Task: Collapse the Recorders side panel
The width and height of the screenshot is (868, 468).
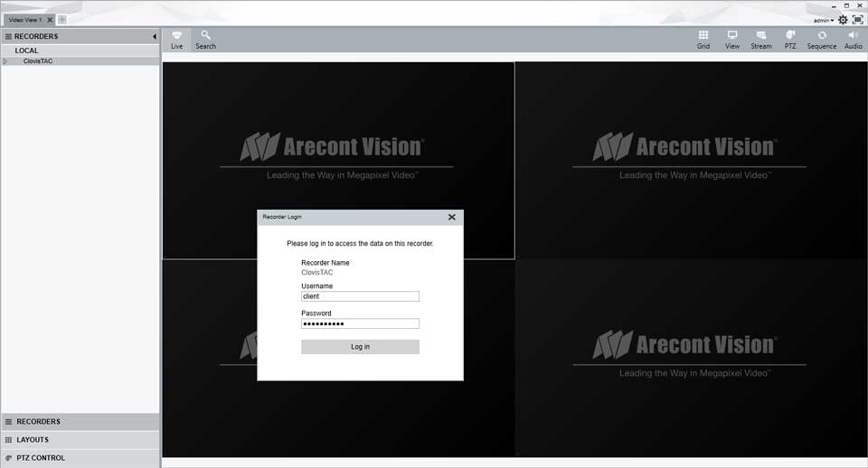Action: coord(154,36)
